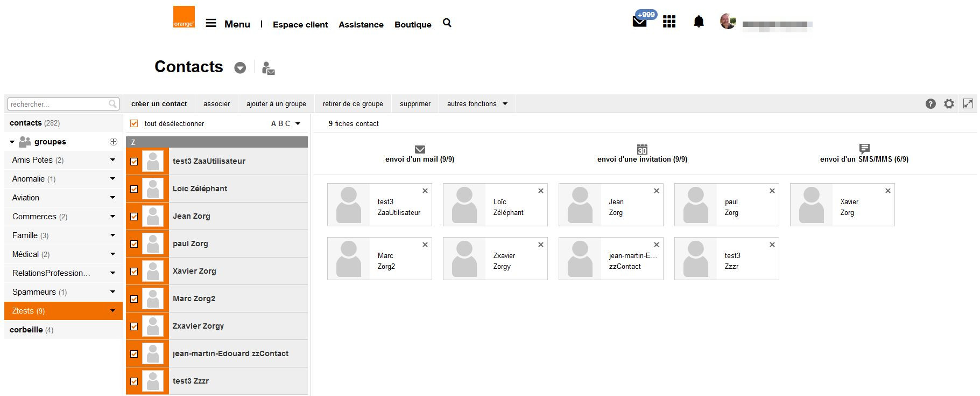Click the Orange logo
The width and height of the screenshot is (980, 396).
click(x=184, y=17)
